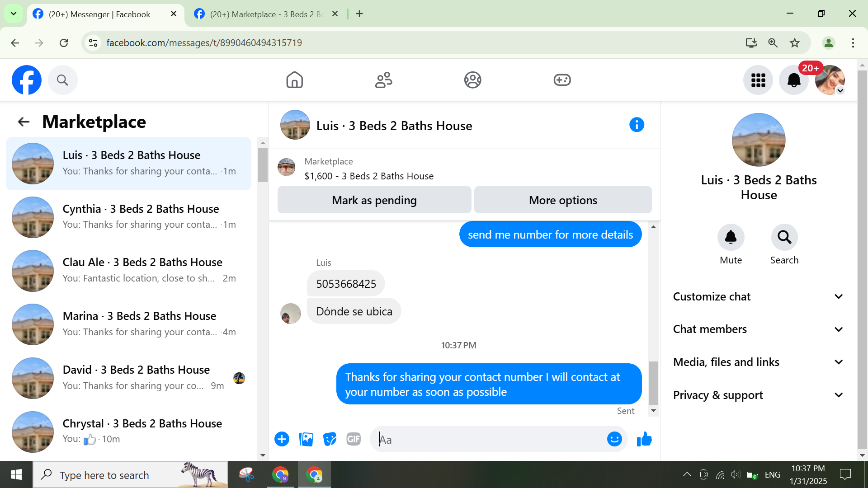868x488 pixels.
Task: Open Snipping Tool from the taskbar
Action: (x=247, y=475)
